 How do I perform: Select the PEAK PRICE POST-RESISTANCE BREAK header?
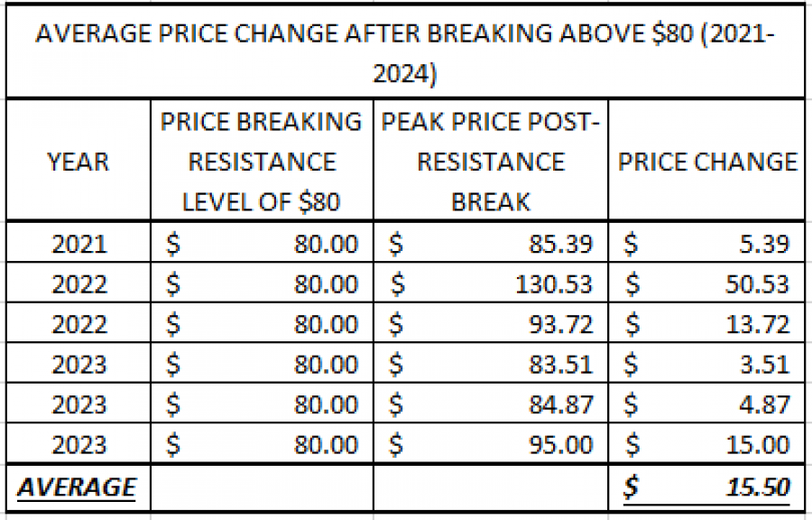pyautogui.click(x=491, y=161)
